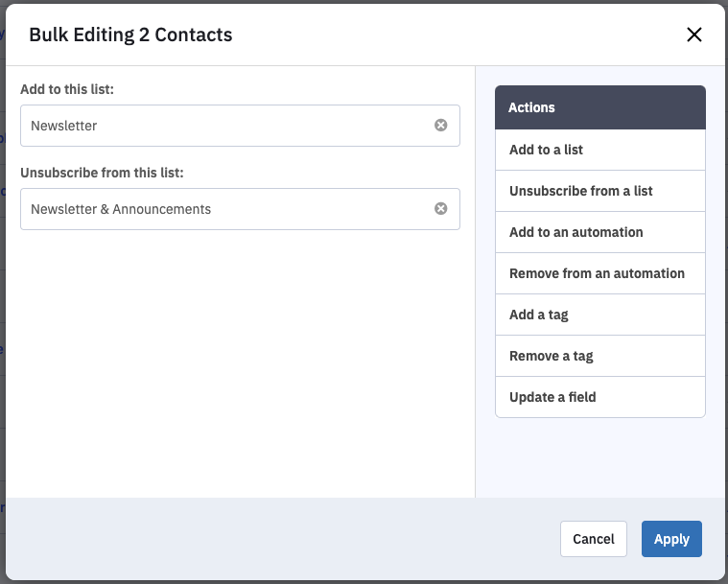
Task: Choose the Add to a list action
Action: click(600, 150)
